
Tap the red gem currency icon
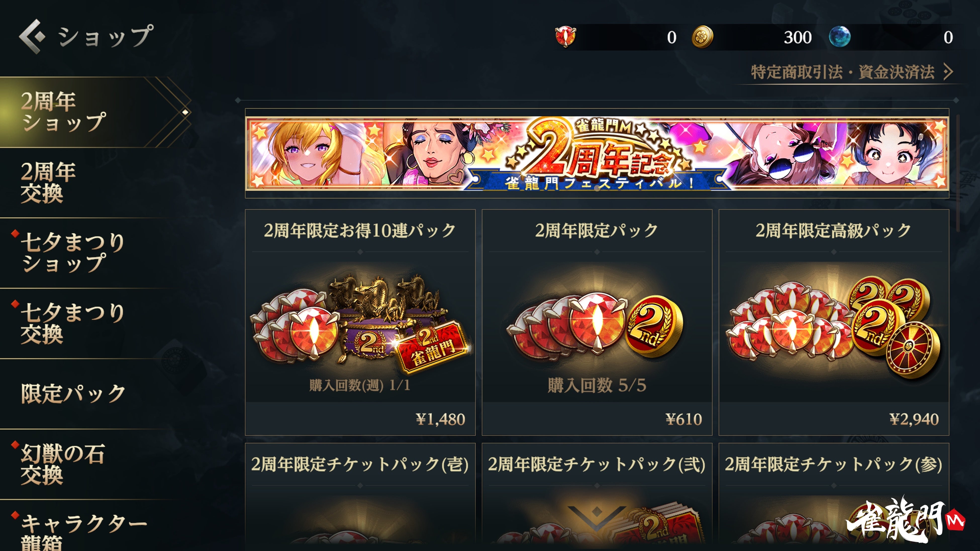coord(565,37)
